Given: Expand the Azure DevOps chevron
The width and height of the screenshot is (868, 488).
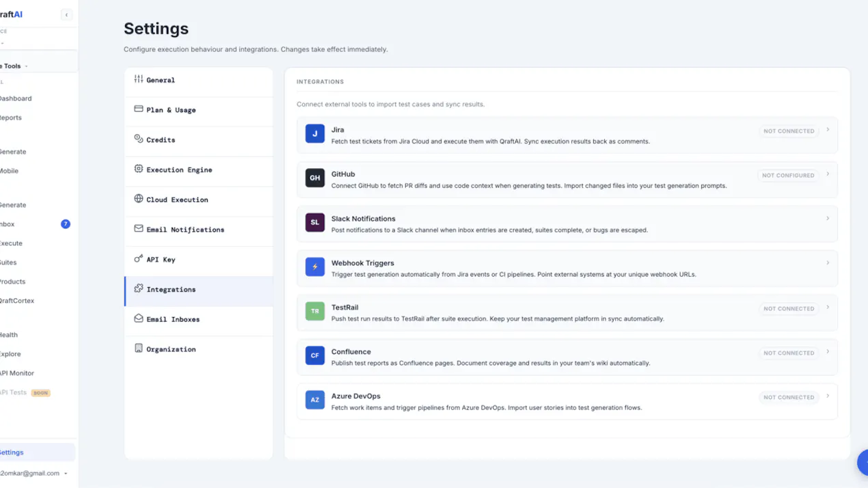Looking at the screenshot, I should coord(828,396).
